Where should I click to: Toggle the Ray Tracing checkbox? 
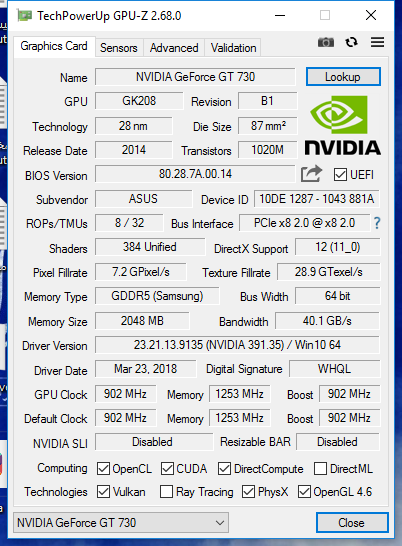(x=166, y=492)
